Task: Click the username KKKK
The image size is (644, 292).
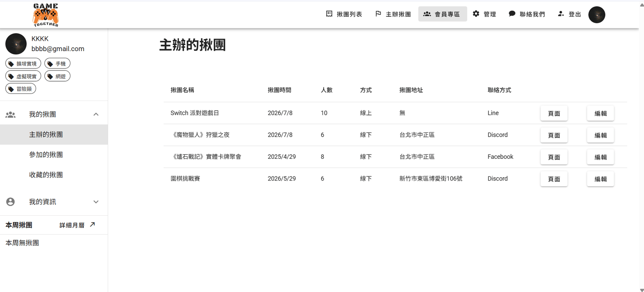Action: pyautogui.click(x=40, y=39)
